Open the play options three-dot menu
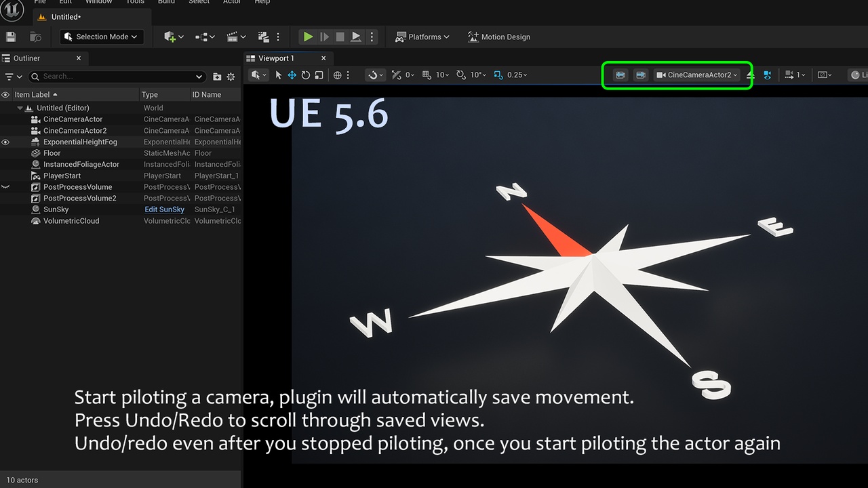This screenshot has width=868, height=488. 372,37
